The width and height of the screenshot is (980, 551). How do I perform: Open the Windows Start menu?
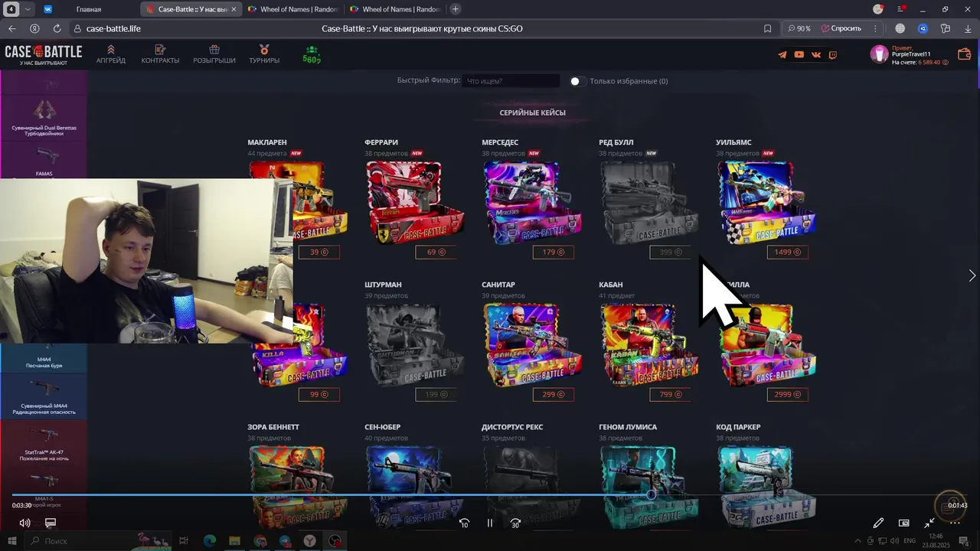click(x=11, y=541)
